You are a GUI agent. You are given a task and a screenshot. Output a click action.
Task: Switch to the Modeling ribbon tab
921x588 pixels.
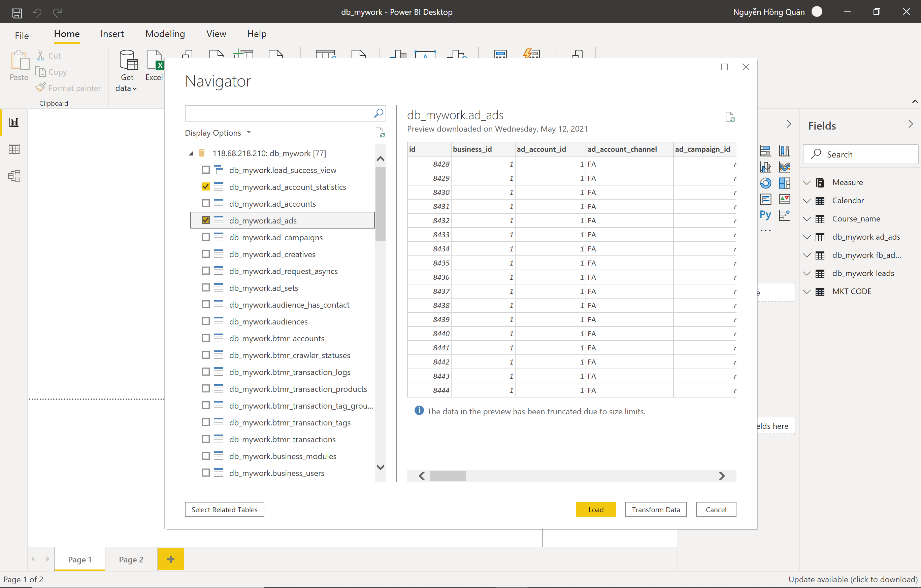(165, 34)
